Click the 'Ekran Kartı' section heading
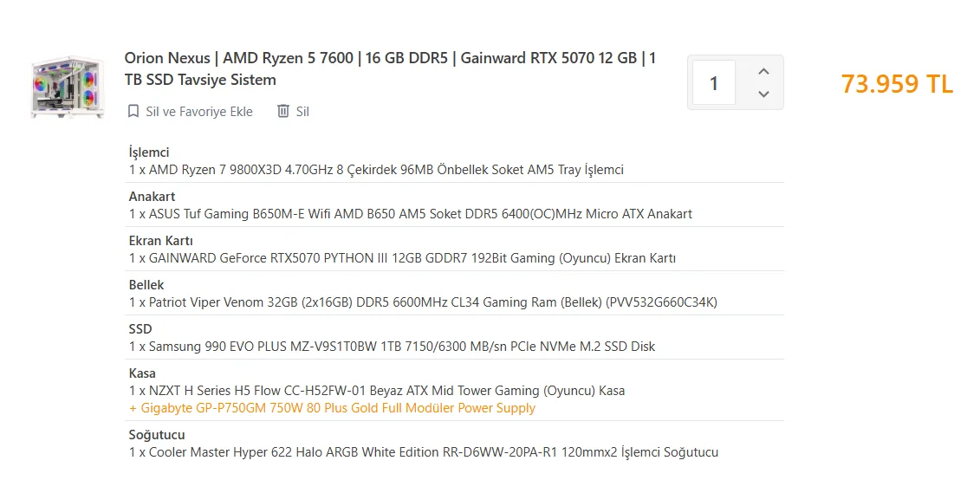Image resolution: width=980 pixels, height=480 pixels. pos(160,241)
